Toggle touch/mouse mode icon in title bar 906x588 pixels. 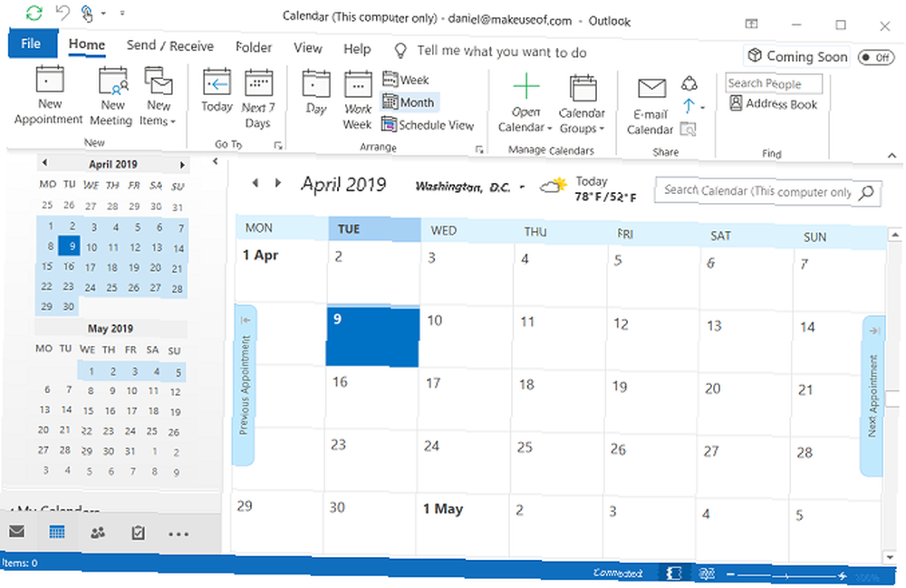[87, 13]
